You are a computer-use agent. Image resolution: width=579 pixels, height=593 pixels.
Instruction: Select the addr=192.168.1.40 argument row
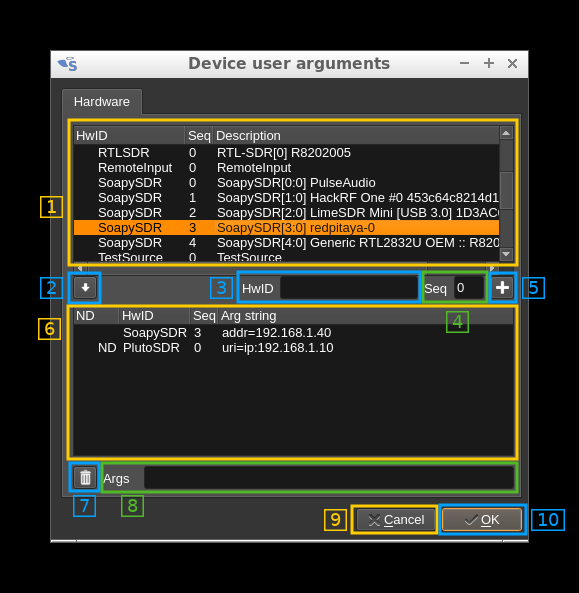(x=293, y=333)
